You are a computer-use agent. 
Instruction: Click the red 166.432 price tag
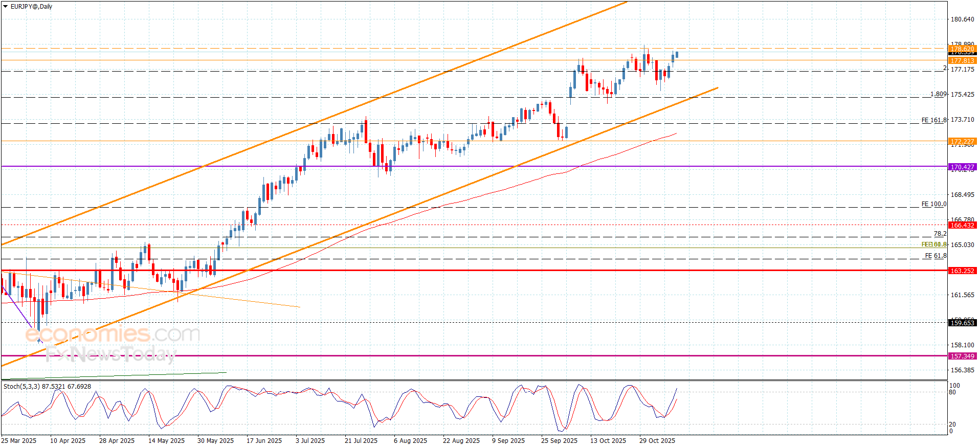coord(962,226)
